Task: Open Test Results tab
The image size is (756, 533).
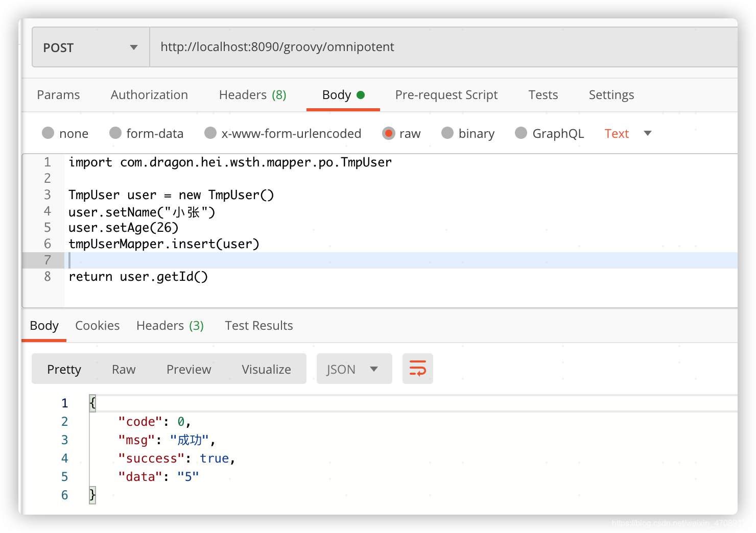Action: pyautogui.click(x=258, y=326)
